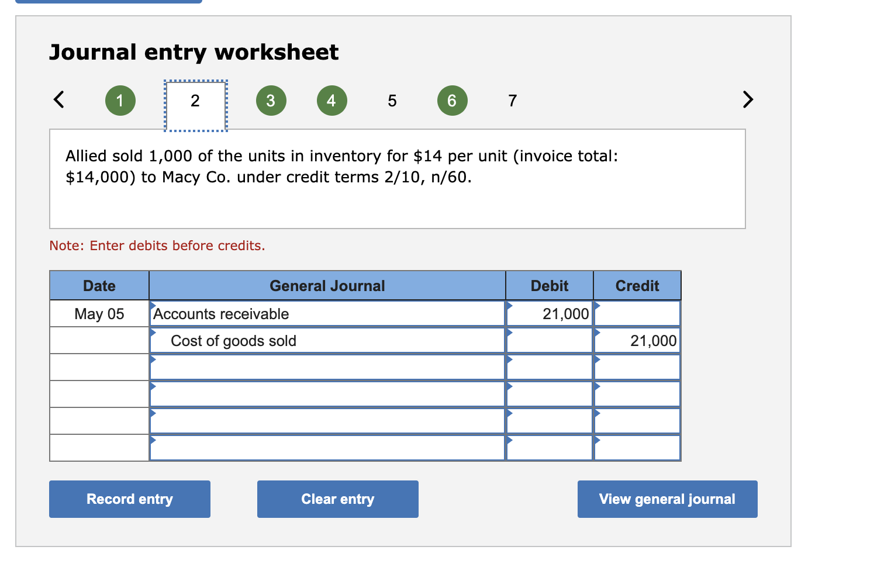This screenshot has width=891, height=588.
Task: Select the fourth row general journal account field
Action: [327, 395]
